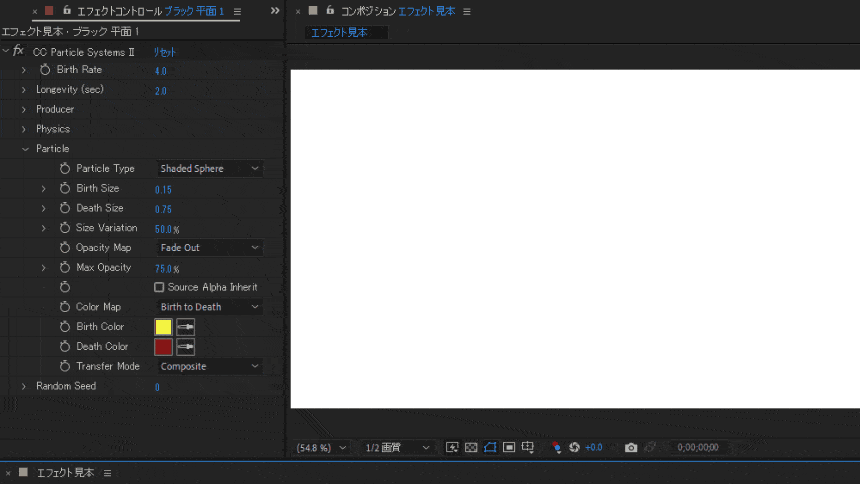Click the Reset Exposure icon
The image size is (860, 484).
(x=574, y=447)
